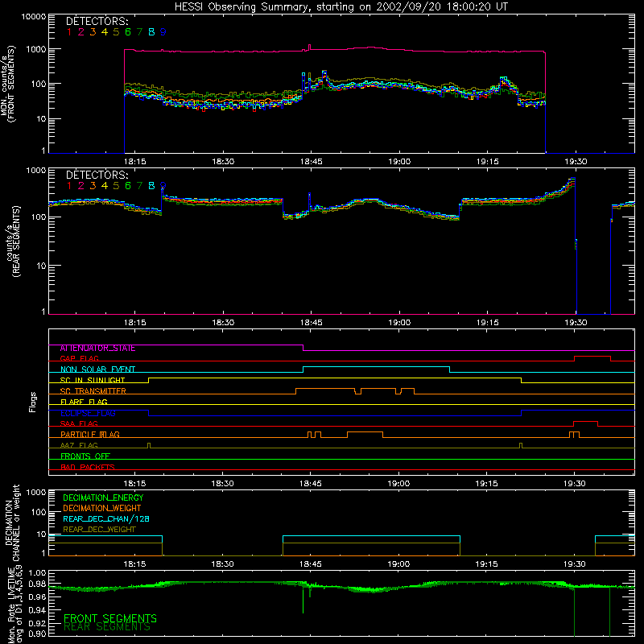Click cyan detector 8 in front segments legend

151,32
